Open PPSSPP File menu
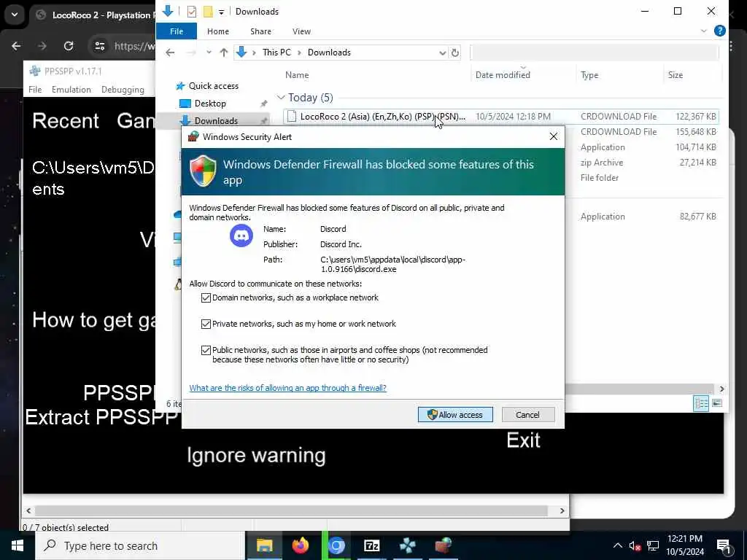The width and height of the screenshot is (747, 560). coord(35,90)
